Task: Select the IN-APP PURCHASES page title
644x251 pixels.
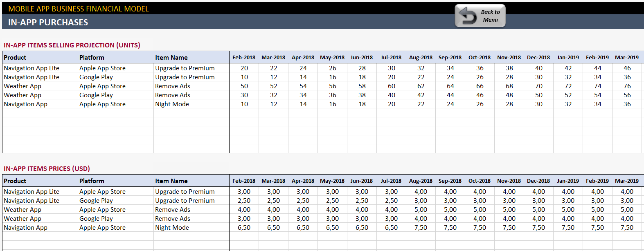Action: click(48, 22)
